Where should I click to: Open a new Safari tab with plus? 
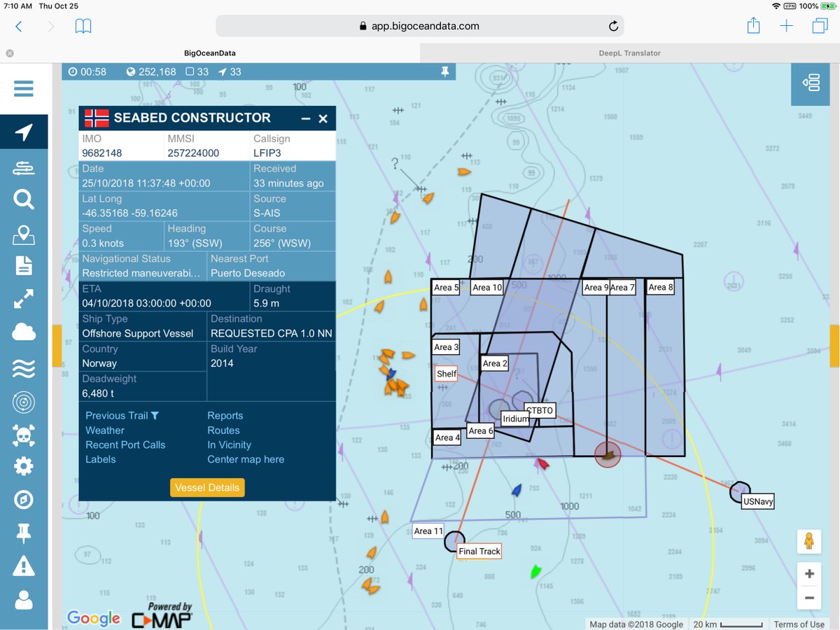(787, 26)
